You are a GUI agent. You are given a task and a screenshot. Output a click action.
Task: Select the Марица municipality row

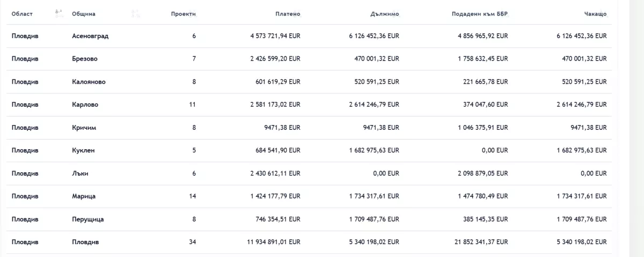pos(84,196)
